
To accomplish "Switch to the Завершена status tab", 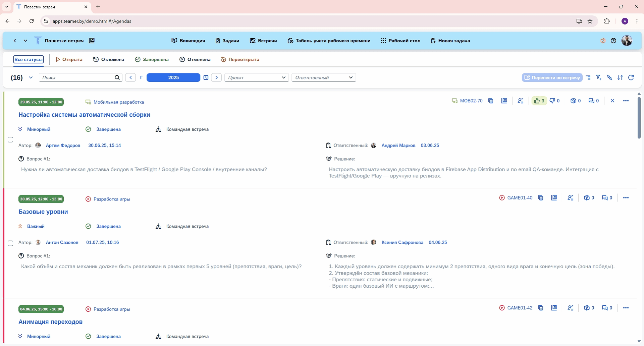I will coord(152,59).
